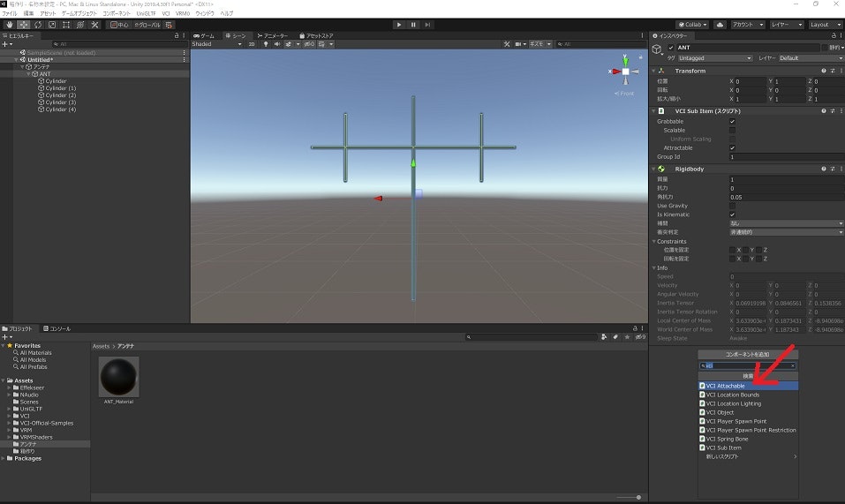Open the VRM0 menu
This screenshot has height=504, width=845.
[x=183, y=13]
